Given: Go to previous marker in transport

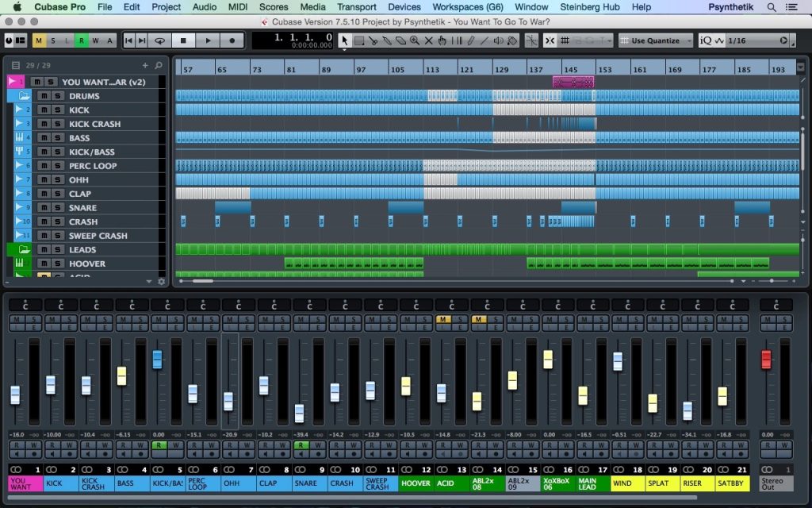Looking at the screenshot, I should click(x=129, y=40).
